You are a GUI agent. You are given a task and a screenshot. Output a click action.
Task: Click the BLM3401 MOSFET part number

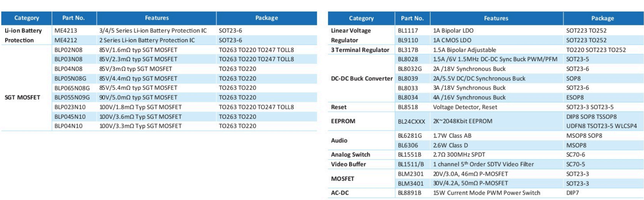[411, 183]
